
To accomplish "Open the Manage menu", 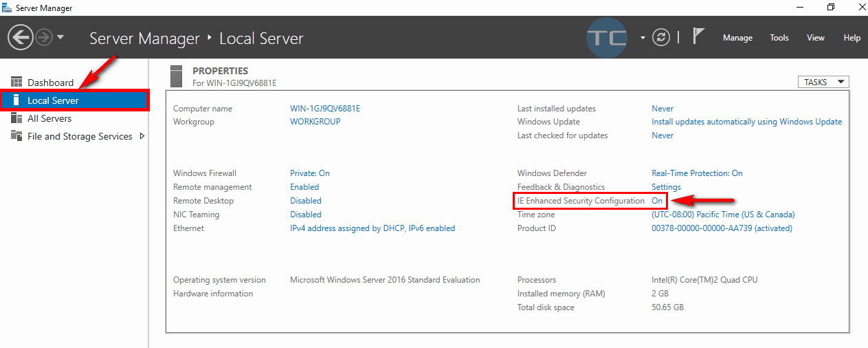I will (737, 38).
